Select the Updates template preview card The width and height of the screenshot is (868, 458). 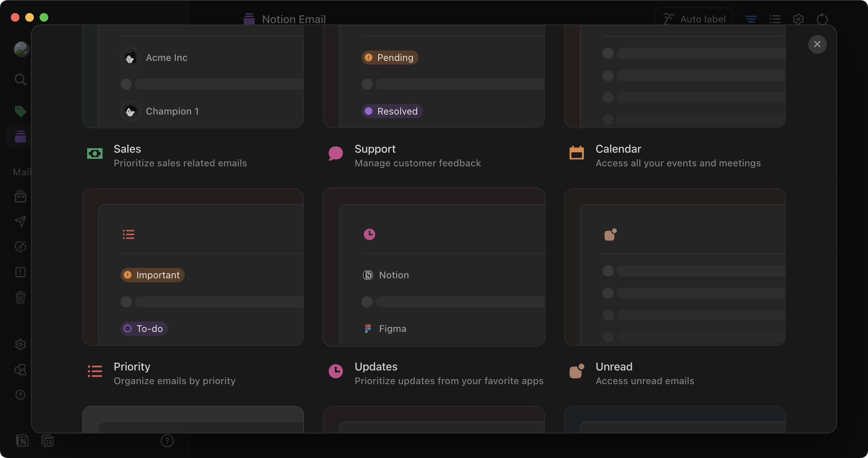(434, 267)
